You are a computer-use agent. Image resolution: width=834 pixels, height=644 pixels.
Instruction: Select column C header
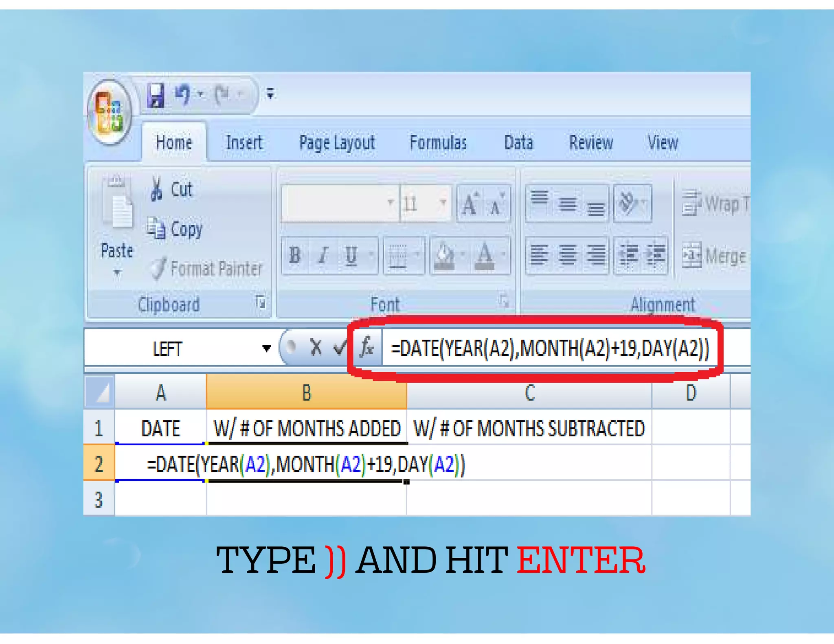(x=529, y=393)
